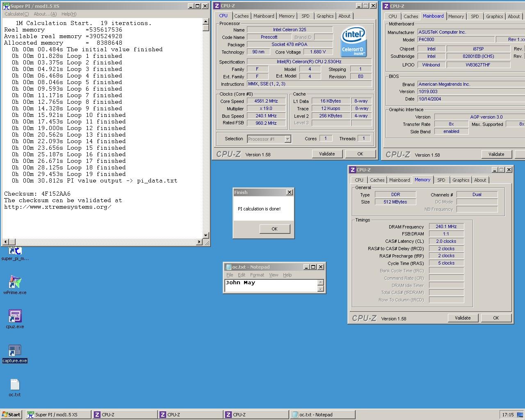Click Validate in CPU-Z Mainboard window
The image size is (525, 420).
pos(496,154)
